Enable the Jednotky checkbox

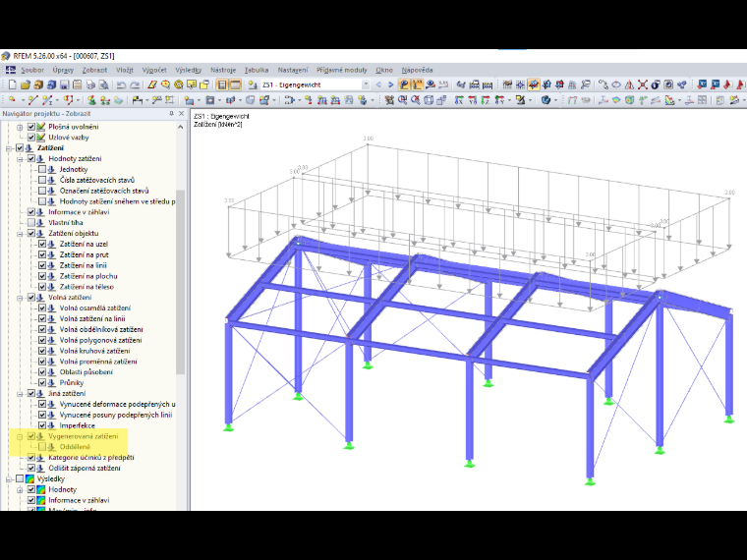(x=42, y=169)
